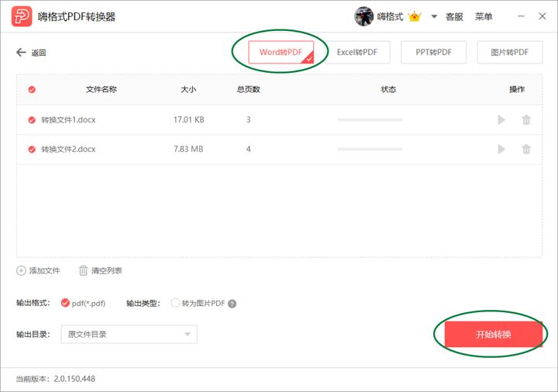Click the progress bar for 转换文件1.docx

tap(370, 120)
